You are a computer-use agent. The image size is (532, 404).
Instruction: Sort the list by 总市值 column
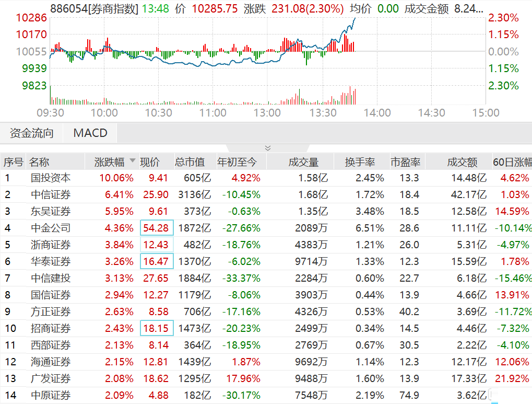pyautogui.click(x=190, y=162)
